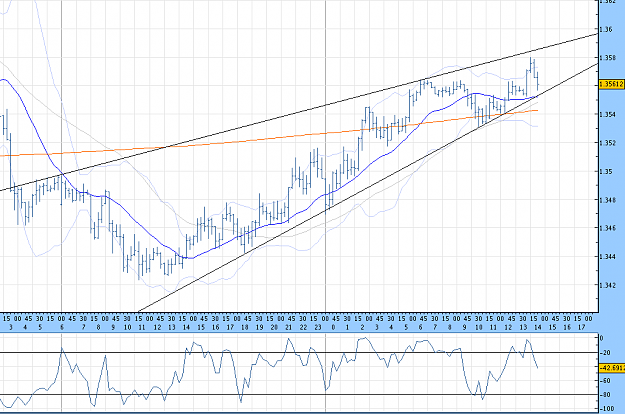
Task: Click the yellow current price tag 1.35612
Action: tap(612, 84)
